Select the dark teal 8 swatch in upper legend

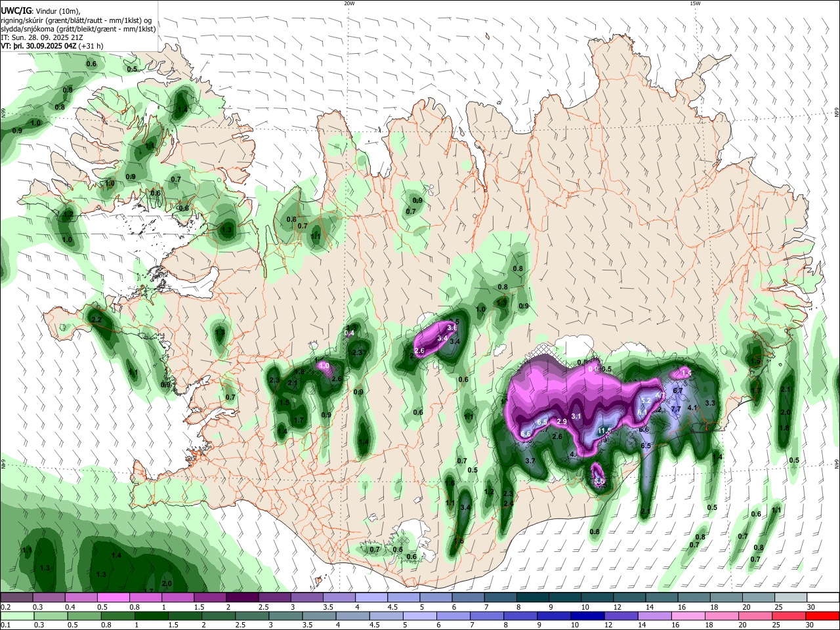(532, 598)
